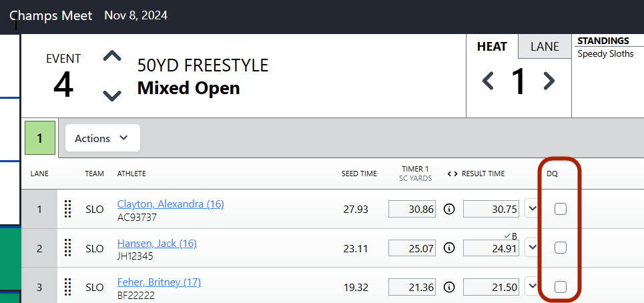The height and width of the screenshot is (303, 644).
Task: Open the Actions dropdown
Action: (103, 138)
